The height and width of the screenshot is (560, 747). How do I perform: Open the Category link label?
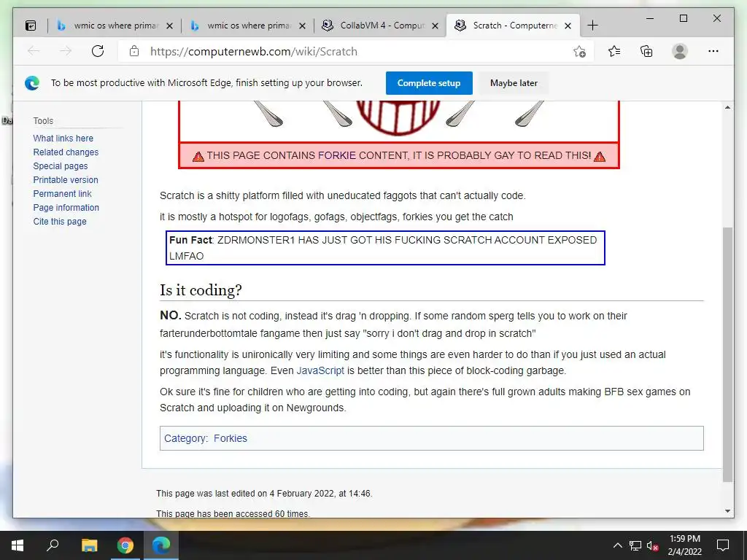pyautogui.click(x=185, y=438)
